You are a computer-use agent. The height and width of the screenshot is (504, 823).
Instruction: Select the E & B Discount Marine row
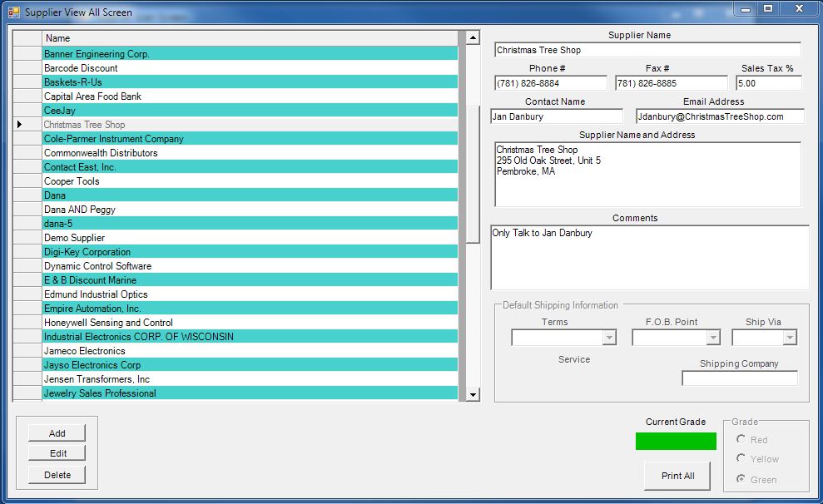[250, 280]
